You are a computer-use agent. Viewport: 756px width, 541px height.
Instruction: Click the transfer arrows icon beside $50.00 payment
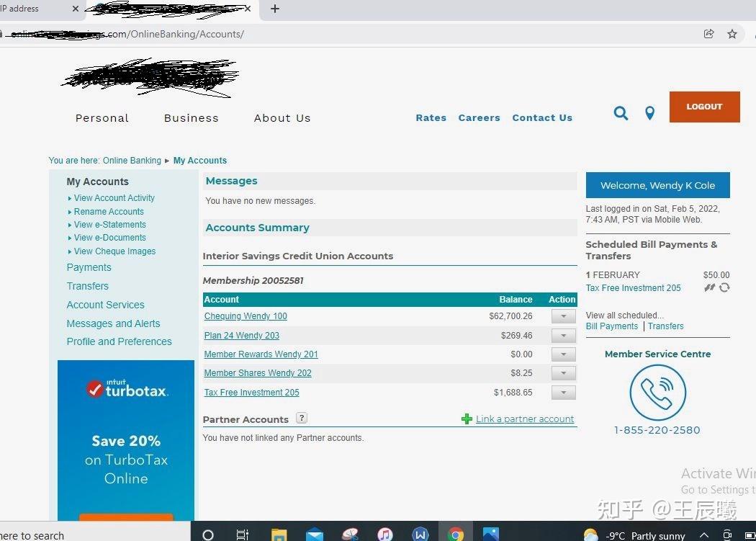[709, 287]
